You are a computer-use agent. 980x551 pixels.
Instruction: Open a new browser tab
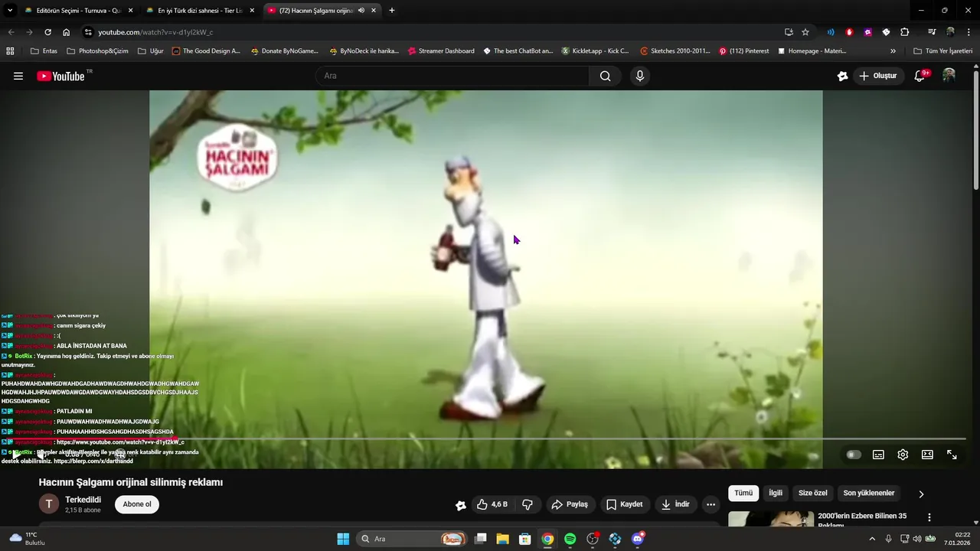(392, 11)
